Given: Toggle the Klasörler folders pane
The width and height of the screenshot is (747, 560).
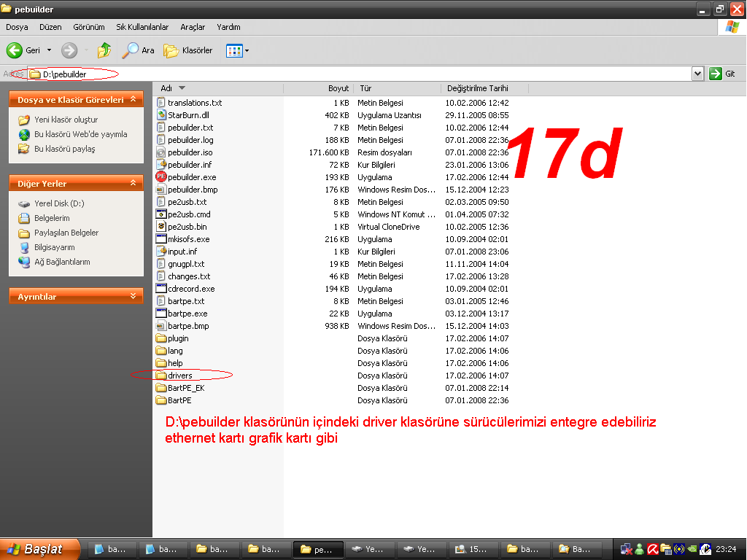Looking at the screenshot, I should coord(187,50).
